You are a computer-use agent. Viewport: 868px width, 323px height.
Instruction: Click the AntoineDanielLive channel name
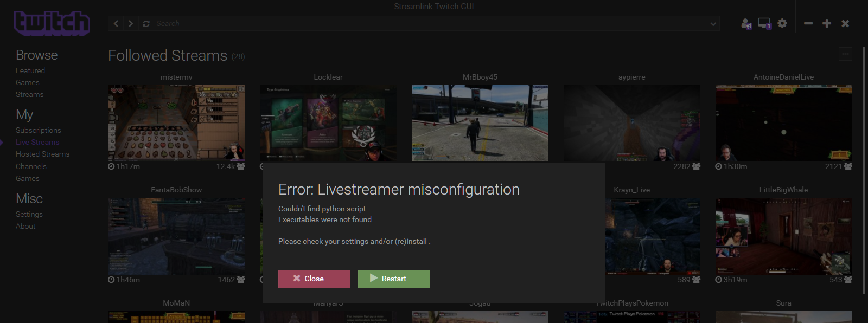point(784,77)
